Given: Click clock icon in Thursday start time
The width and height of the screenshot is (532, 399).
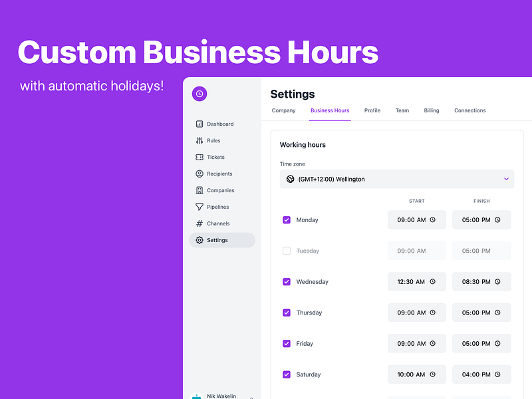Looking at the screenshot, I should click(x=433, y=313).
